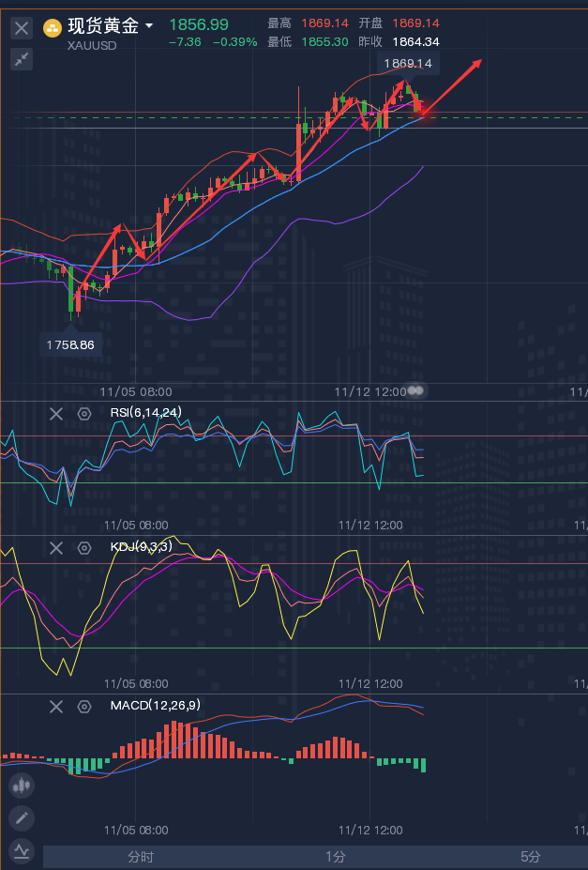This screenshot has width=588, height=870.
Task: Click the 1869.14 high price tag on chart
Action: click(x=408, y=63)
